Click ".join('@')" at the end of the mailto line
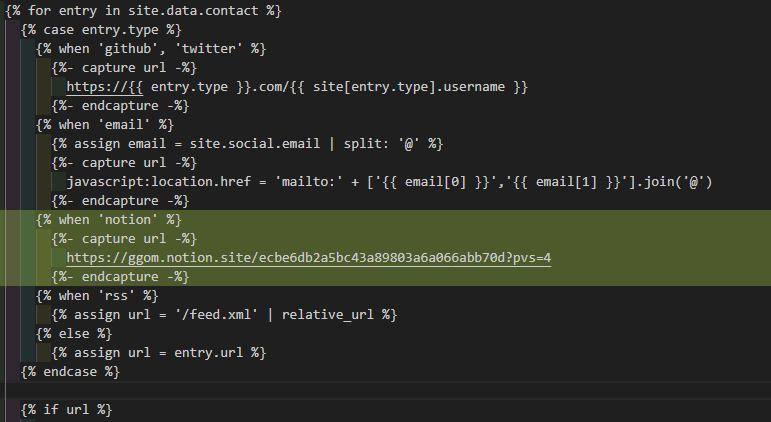Viewport: 771px width, 422px height. 674,182
